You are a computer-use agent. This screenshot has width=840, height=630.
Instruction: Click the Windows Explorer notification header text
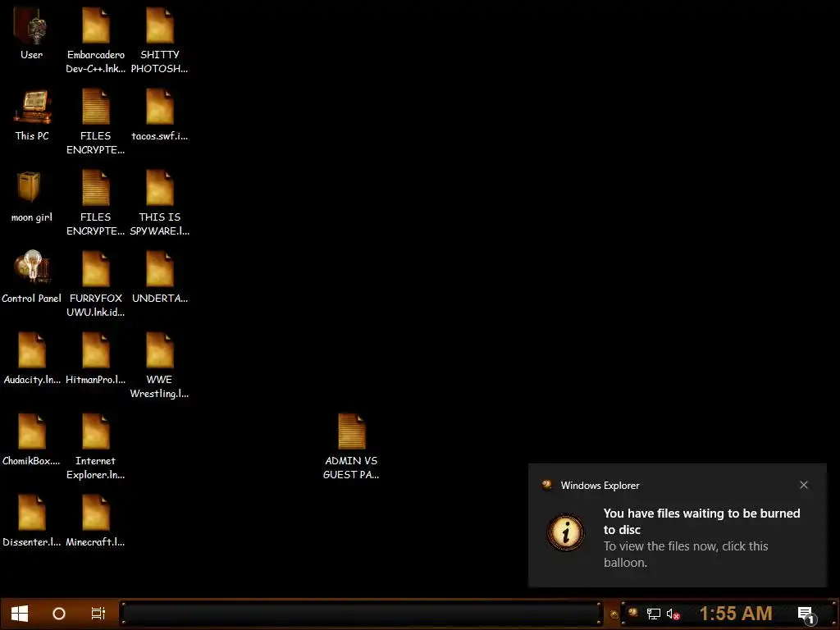tap(600, 486)
